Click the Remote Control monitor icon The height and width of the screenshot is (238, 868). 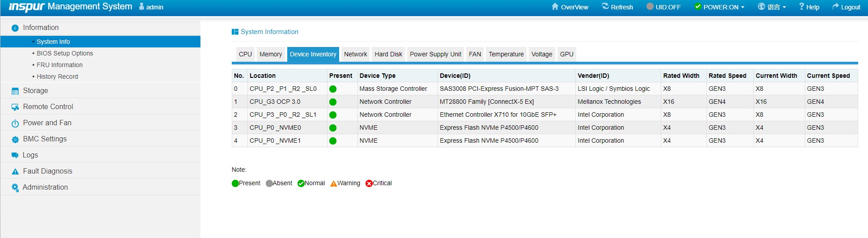point(15,107)
